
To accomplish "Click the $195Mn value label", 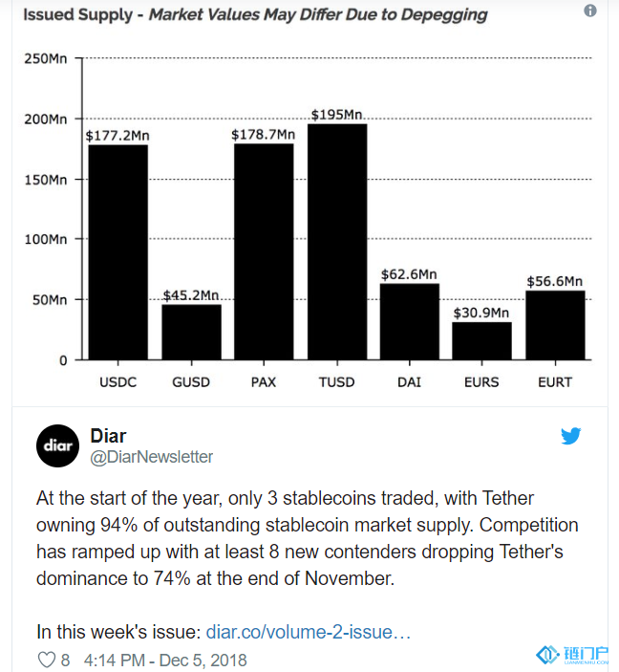I will pos(337,115).
